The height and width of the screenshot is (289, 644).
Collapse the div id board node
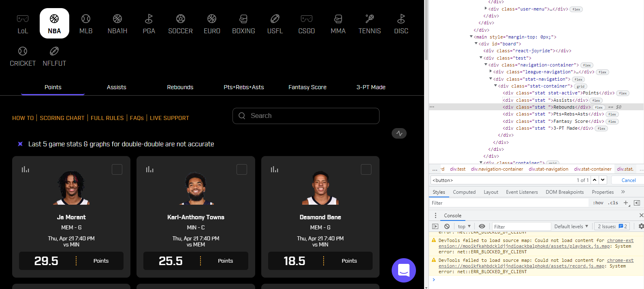476,43
